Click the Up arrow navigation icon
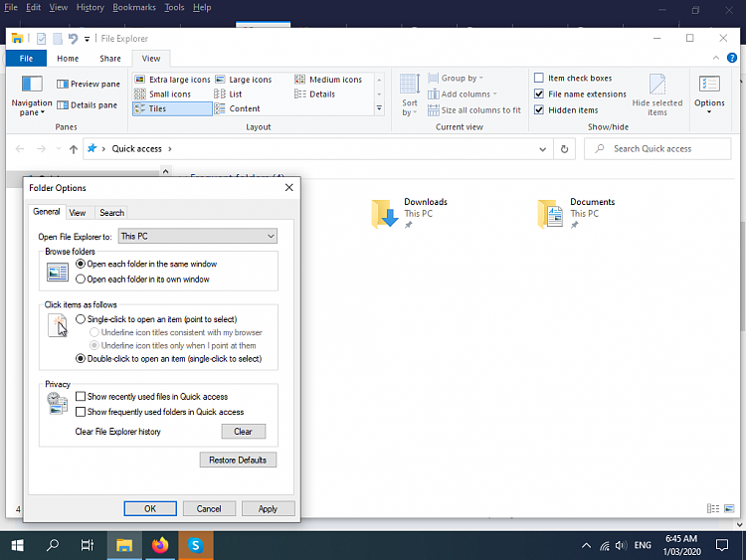This screenshot has width=746, height=560. pyautogui.click(x=74, y=149)
